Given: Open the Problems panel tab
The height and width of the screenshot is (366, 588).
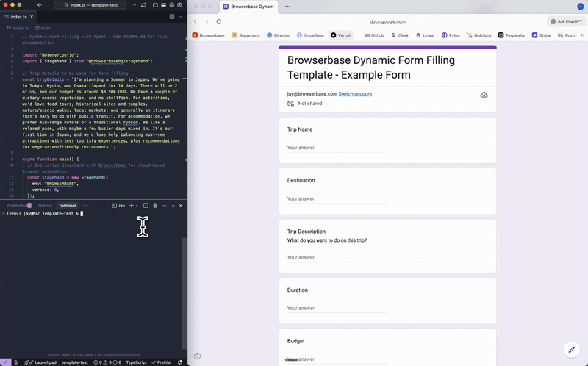Looking at the screenshot, I should click(16, 206).
